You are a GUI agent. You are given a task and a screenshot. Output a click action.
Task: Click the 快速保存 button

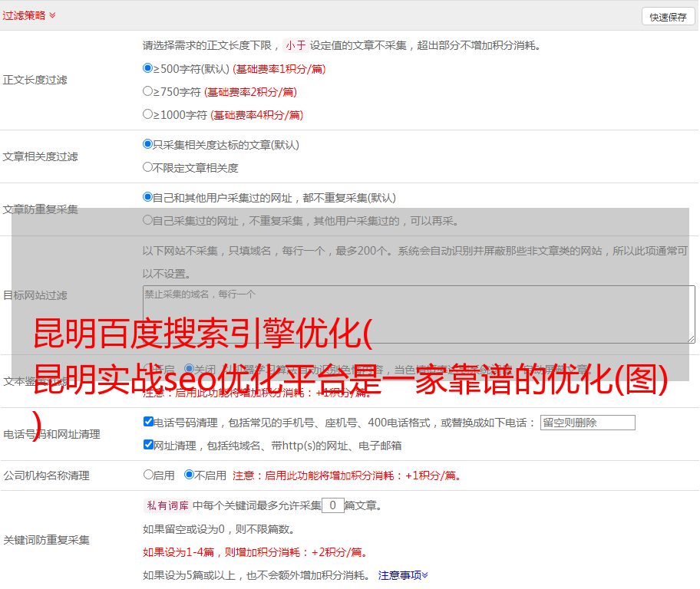pyautogui.click(x=668, y=17)
